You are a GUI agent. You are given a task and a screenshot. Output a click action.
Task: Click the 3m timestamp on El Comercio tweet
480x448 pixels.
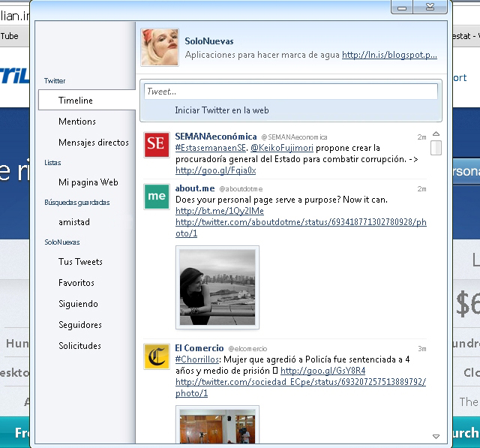pos(422,349)
